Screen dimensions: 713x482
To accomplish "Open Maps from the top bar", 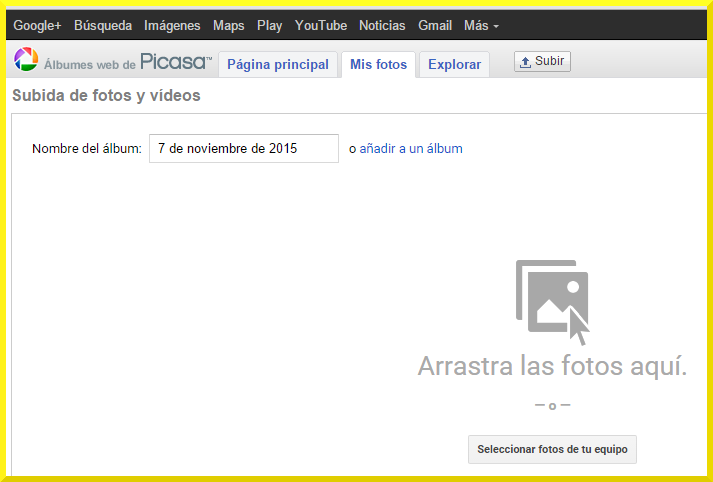I will (228, 26).
